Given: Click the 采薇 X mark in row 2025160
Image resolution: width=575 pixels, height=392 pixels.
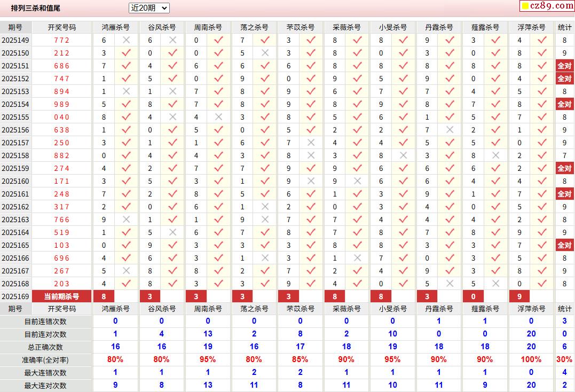Looking at the screenshot, I should pyautogui.click(x=357, y=182).
